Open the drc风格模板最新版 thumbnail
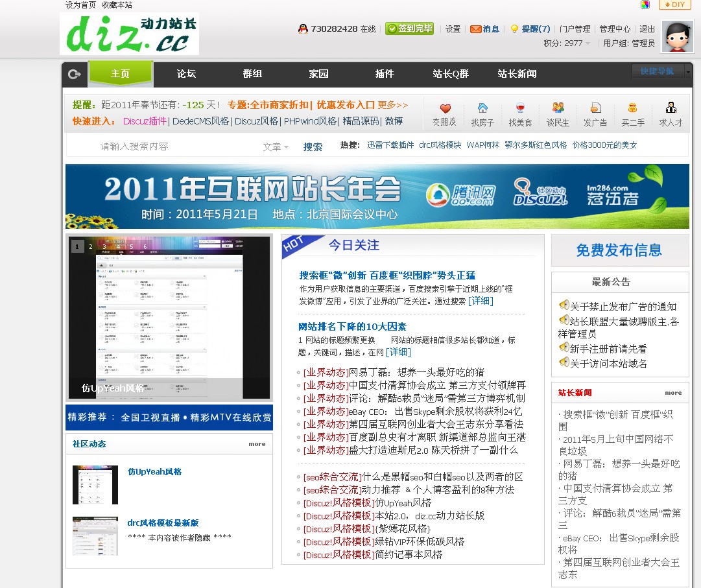Viewport: 701px width, 588px height. [95, 535]
